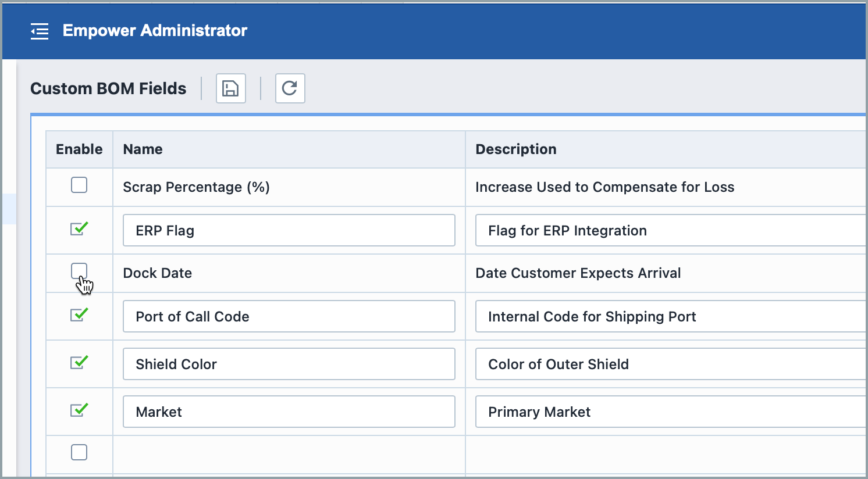Edit the Market name field
Image resolution: width=868 pixels, height=479 pixels.
pyautogui.click(x=289, y=412)
